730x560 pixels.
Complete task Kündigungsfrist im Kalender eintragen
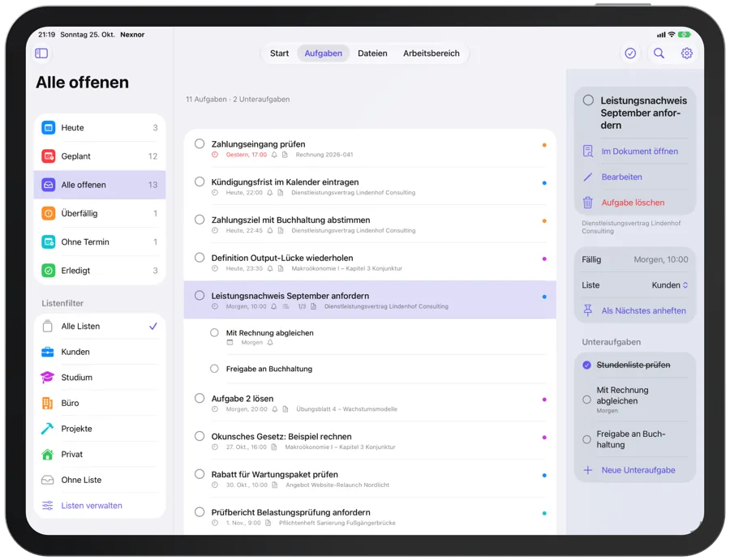click(200, 182)
